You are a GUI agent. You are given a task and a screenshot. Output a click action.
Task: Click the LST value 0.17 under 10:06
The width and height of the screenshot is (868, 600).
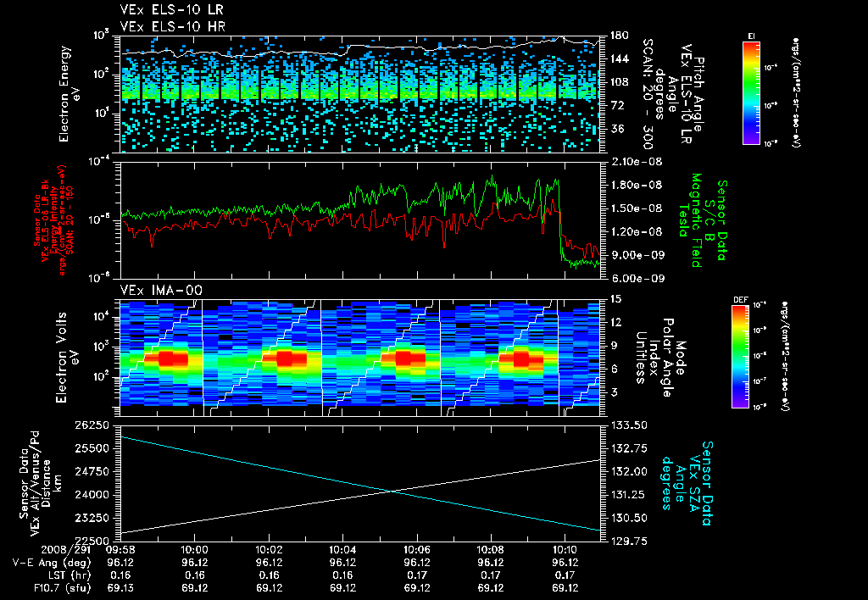click(x=417, y=575)
